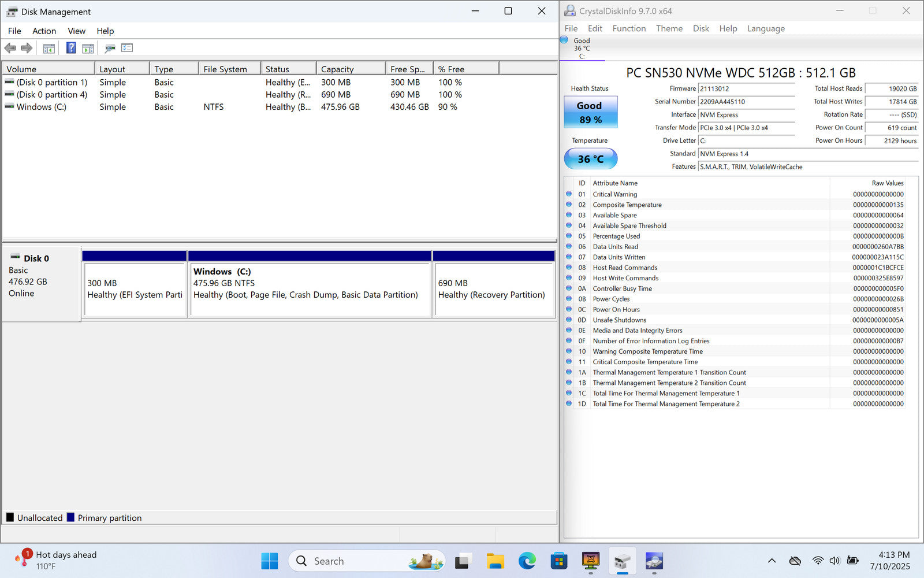Select the Good 36 °C C: disk tab
Viewport: 924px width, 578px height.
[x=582, y=49]
